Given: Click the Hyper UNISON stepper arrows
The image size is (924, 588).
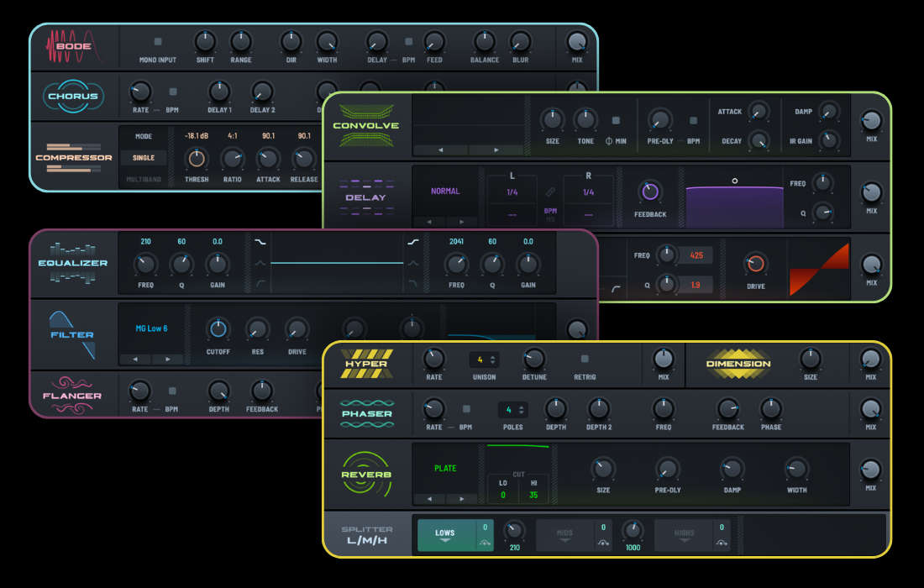Looking at the screenshot, I should (492, 360).
